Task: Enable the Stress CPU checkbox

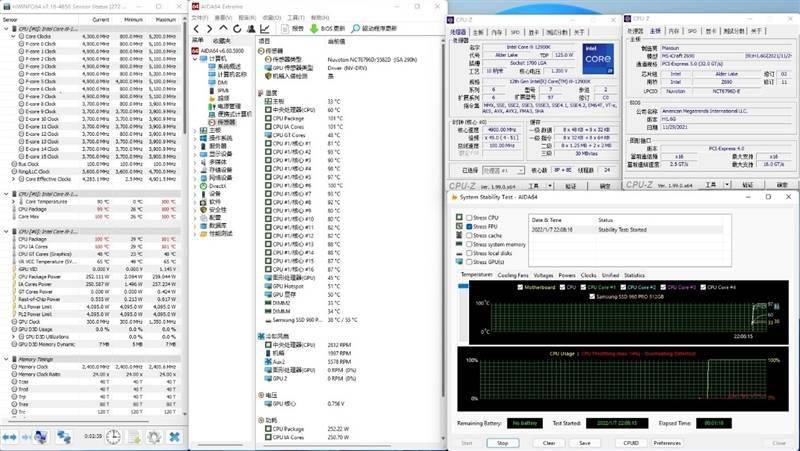Action: [469, 218]
